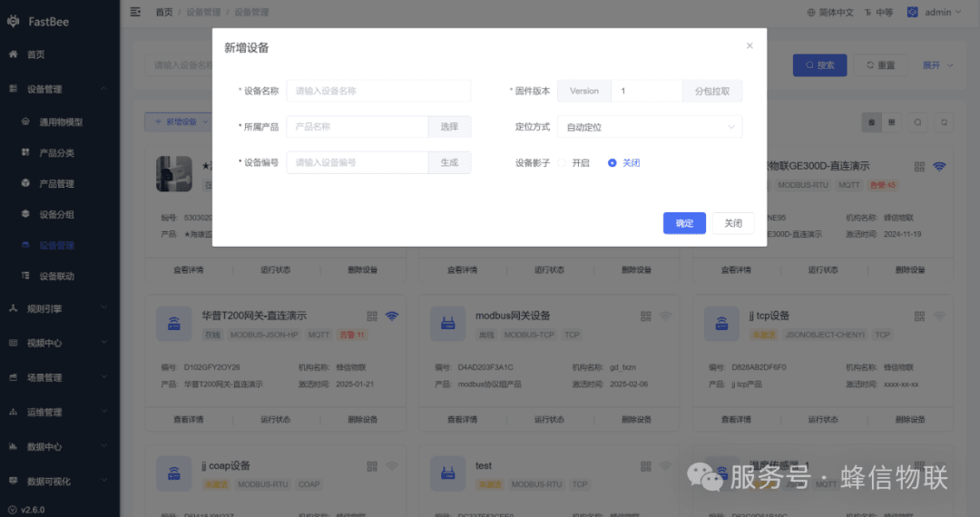Click the font size icon 中等
The width and height of the screenshot is (980, 517).
point(867,13)
